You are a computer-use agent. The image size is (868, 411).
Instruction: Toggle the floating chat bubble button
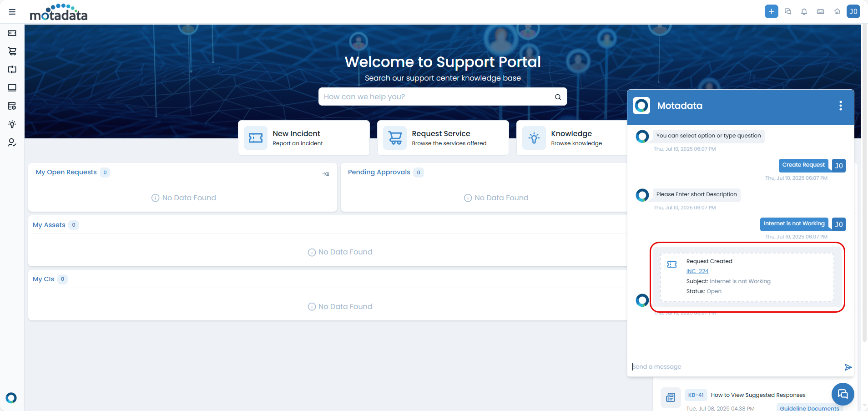click(843, 394)
